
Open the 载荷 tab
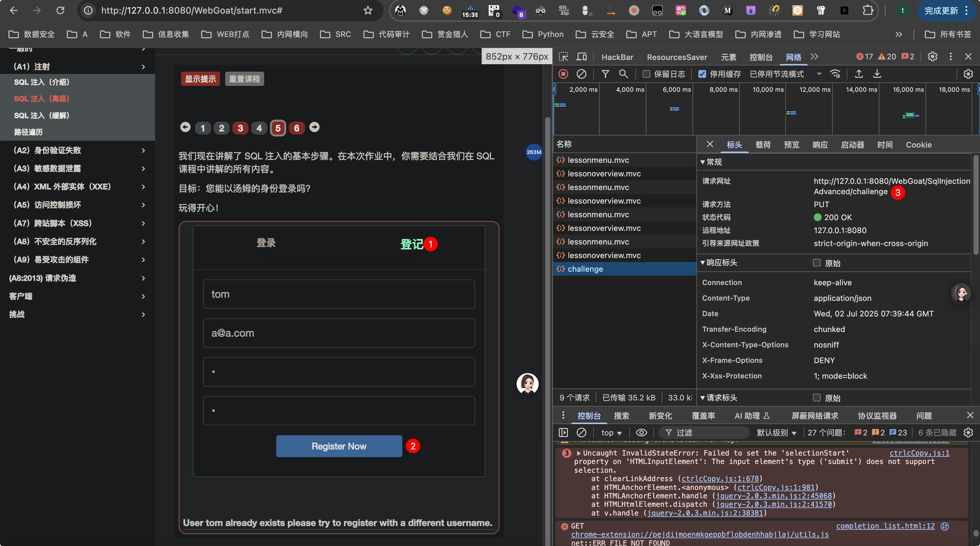click(x=763, y=145)
